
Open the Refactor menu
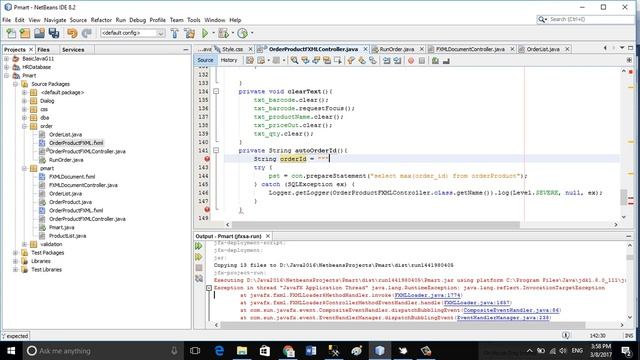click(x=101, y=20)
